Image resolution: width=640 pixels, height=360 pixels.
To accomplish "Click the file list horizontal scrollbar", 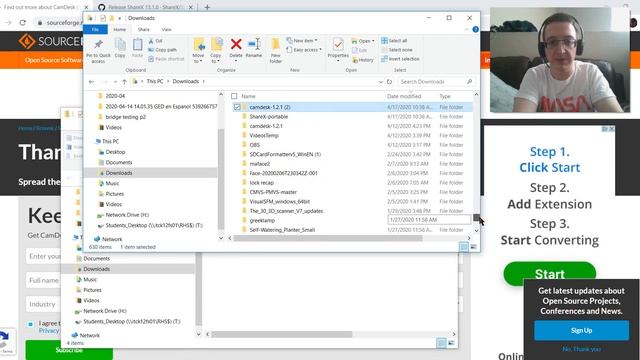I will pyautogui.click(x=328, y=238).
